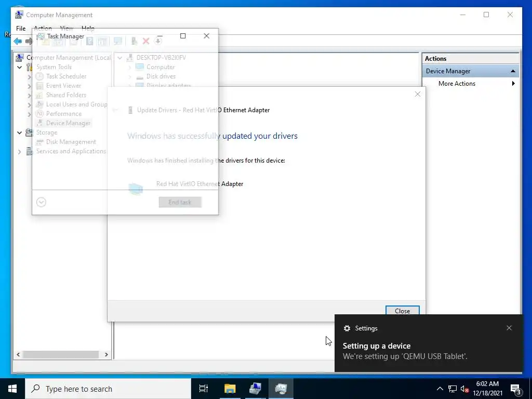Click the update driver down-arrow toolbar icon
This screenshot has height=399, width=532.
[x=158, y=41]
